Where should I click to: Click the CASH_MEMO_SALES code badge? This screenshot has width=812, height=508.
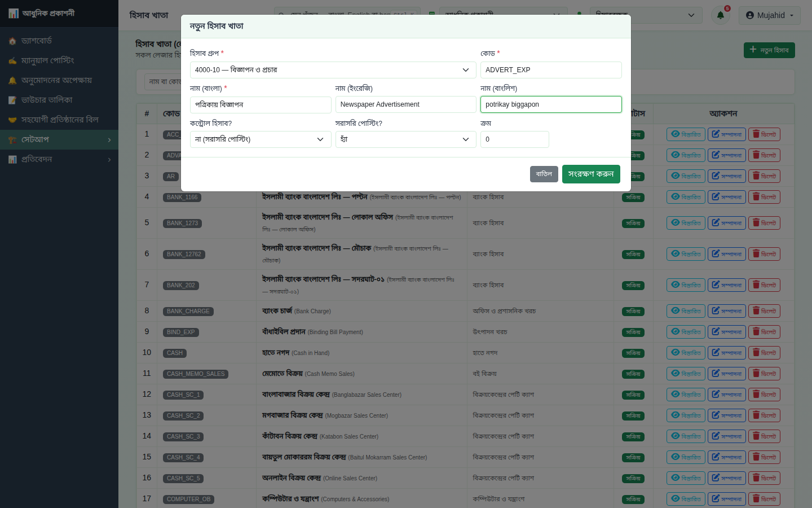[x=196, y=374]
